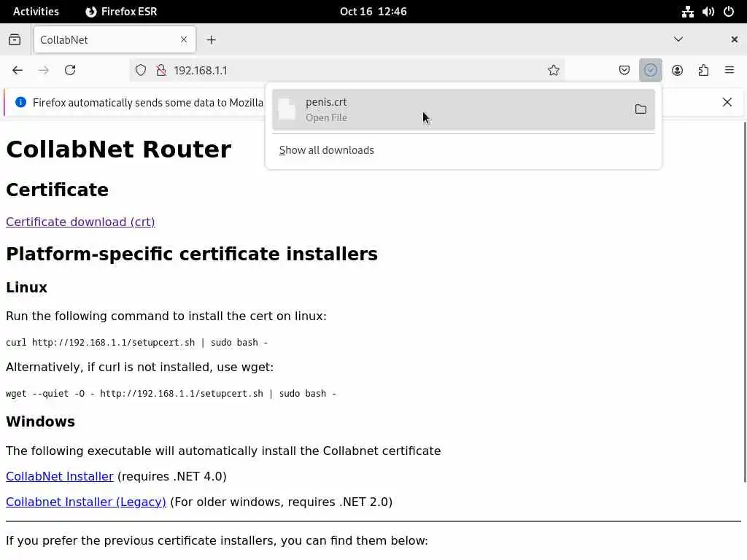Open the tracking protection shield icon
The image size is (747, 560).
tap(141, 71)
